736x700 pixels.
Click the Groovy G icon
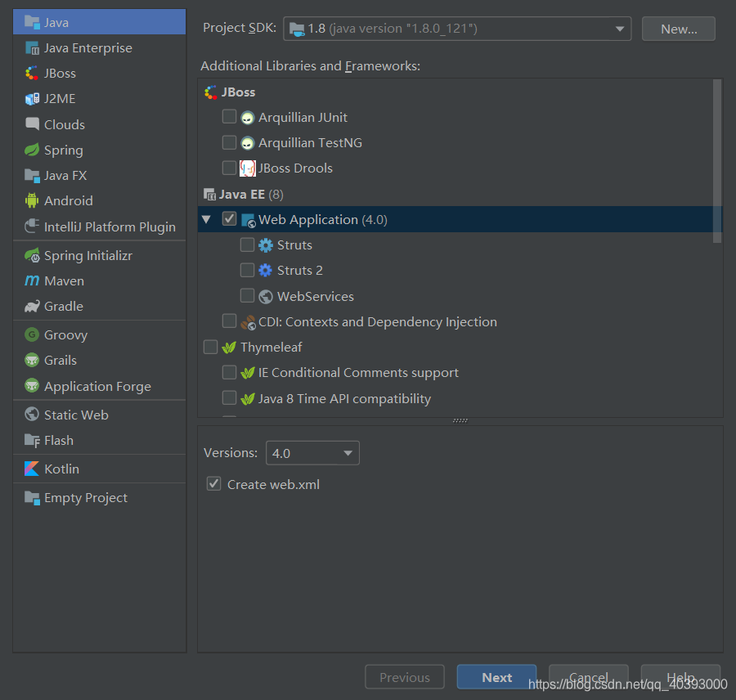(32, 334)
